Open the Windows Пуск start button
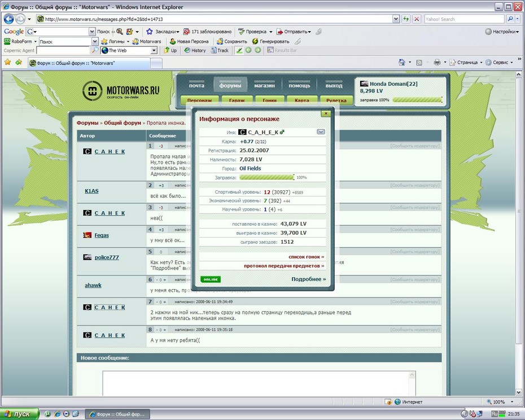This screenshot has width=525, height=420. pos(19,414)
